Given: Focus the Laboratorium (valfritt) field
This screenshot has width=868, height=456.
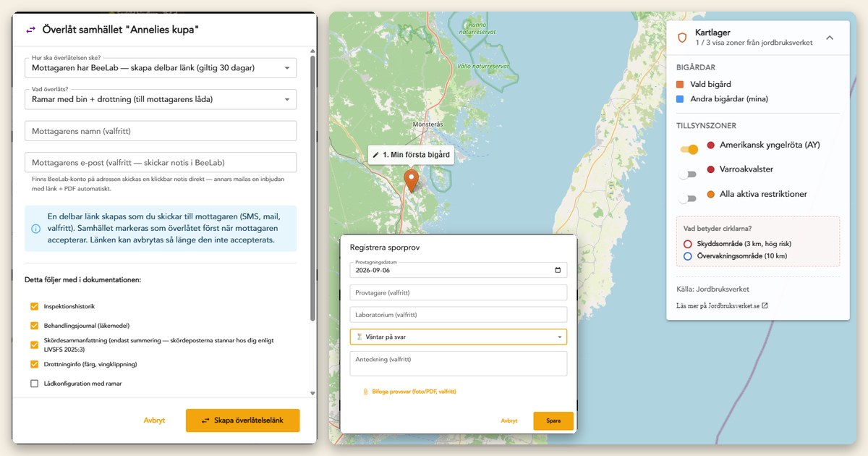Looking at the screenshot, I should click(x=459, y=315).
